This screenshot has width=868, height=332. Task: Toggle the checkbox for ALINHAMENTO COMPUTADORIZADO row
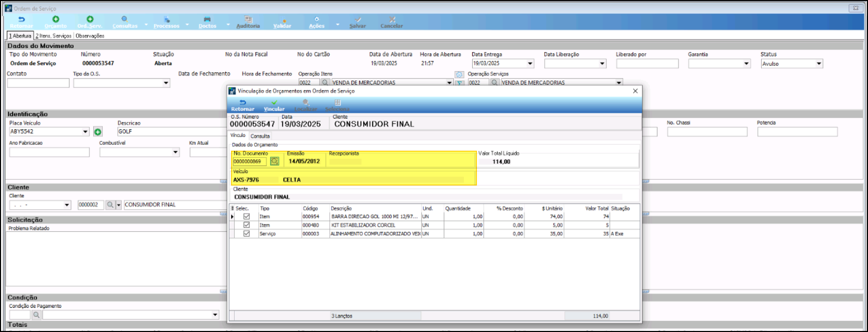coord(246,233)
